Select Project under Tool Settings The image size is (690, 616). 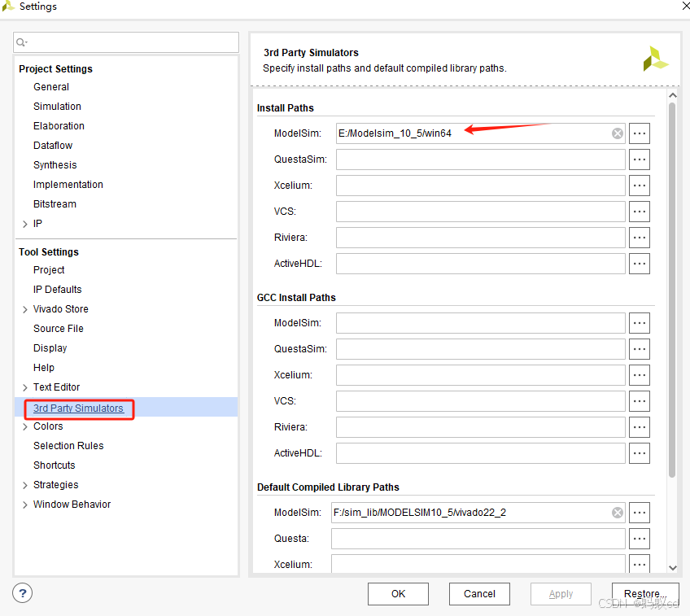(x=49, y=270)
